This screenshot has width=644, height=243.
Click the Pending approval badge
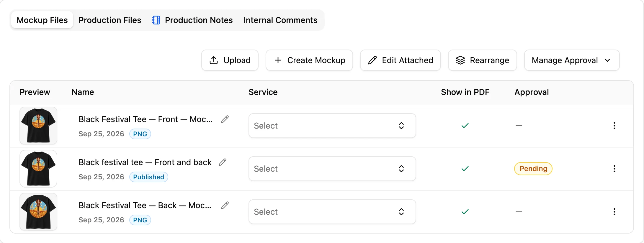(x=533, y=169)
